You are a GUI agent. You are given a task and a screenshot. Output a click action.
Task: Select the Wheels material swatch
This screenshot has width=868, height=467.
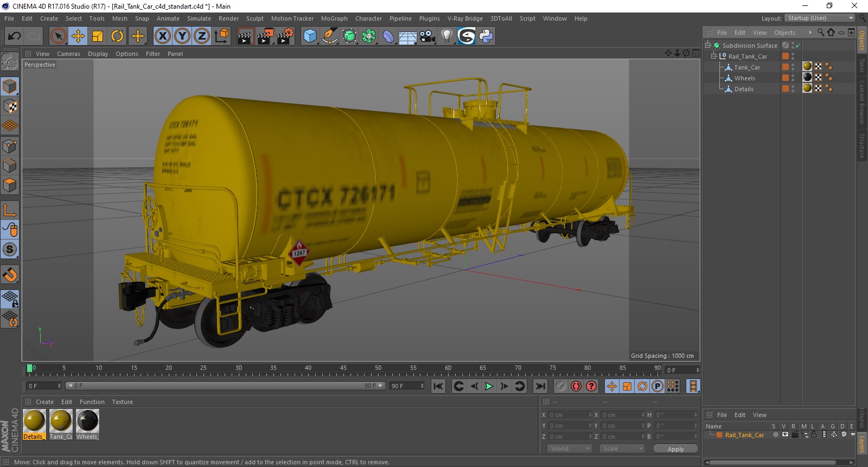coord(87,421)
